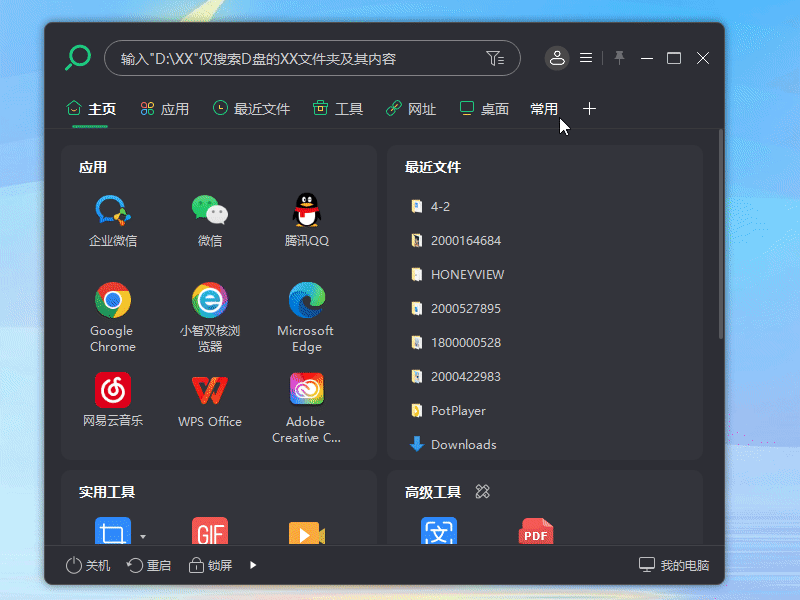800x600 pixels.
Task: Start the screen recording tool
Action: coord(306,531)
